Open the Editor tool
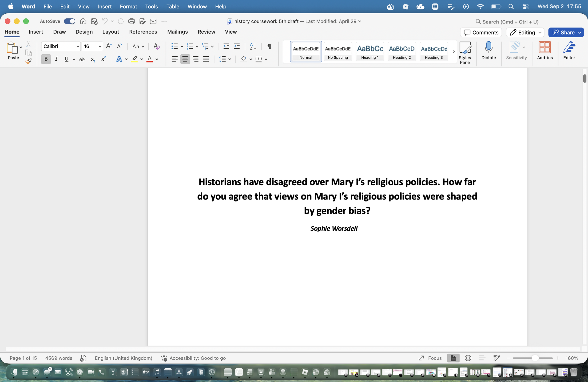Screen dimensions: 588x382 (x=569, y=51)
